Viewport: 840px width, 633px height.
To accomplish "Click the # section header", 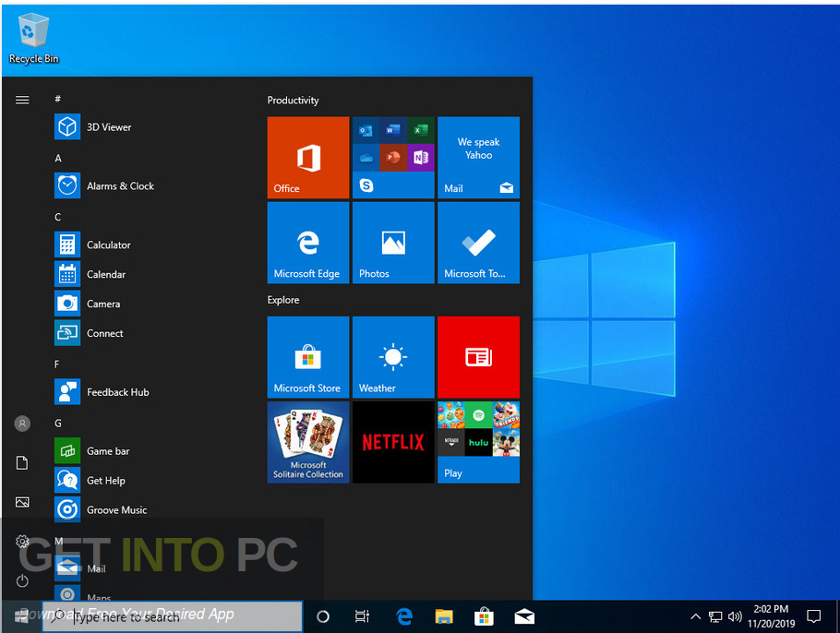I will 58,99.
